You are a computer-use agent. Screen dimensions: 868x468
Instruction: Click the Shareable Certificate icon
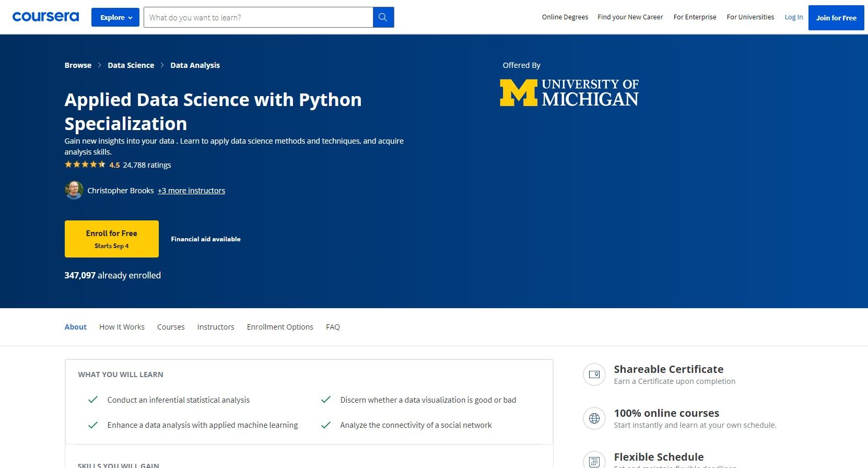point(594,375)
